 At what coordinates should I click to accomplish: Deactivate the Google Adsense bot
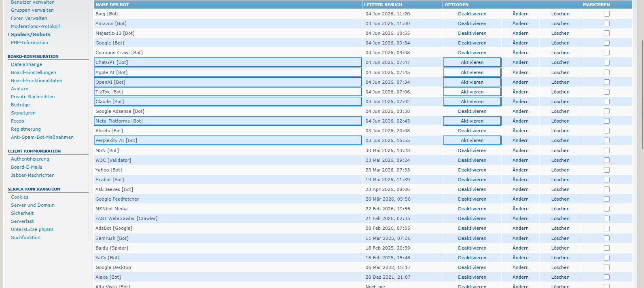(472, 111)
